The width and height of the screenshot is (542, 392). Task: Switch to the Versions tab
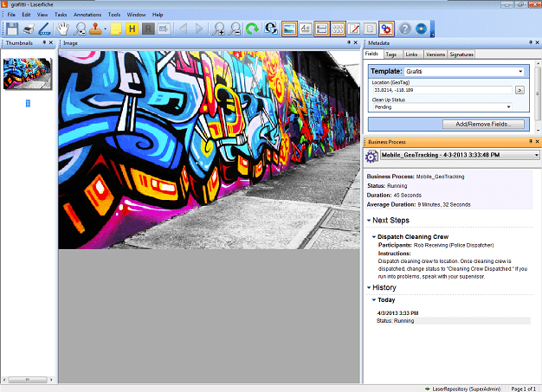[436, 55]
